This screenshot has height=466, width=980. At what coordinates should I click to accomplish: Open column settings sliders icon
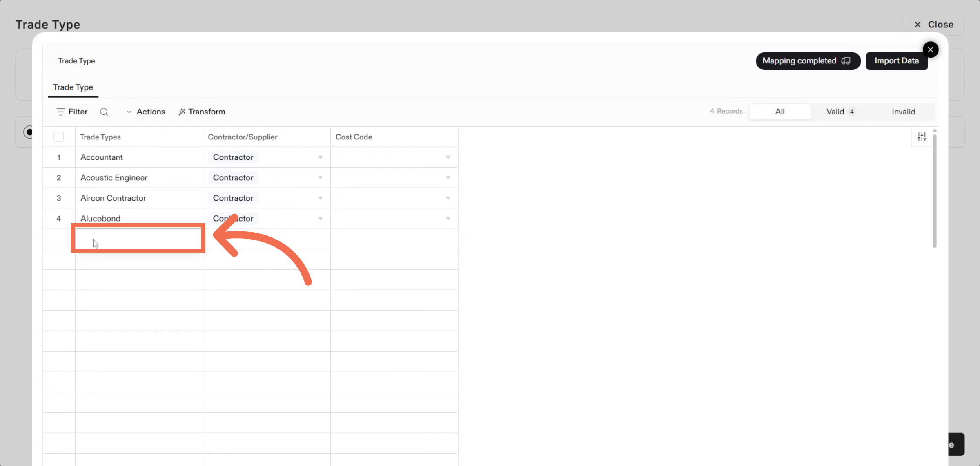click(x=922, y=137)
